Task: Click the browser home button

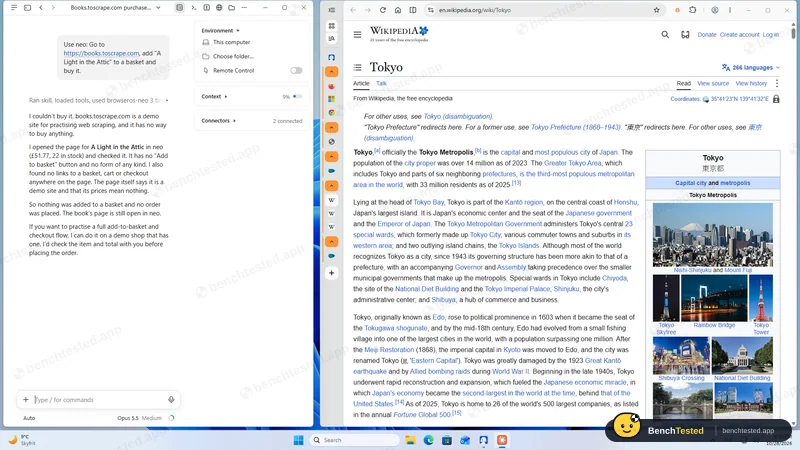Action: (398, 10)
